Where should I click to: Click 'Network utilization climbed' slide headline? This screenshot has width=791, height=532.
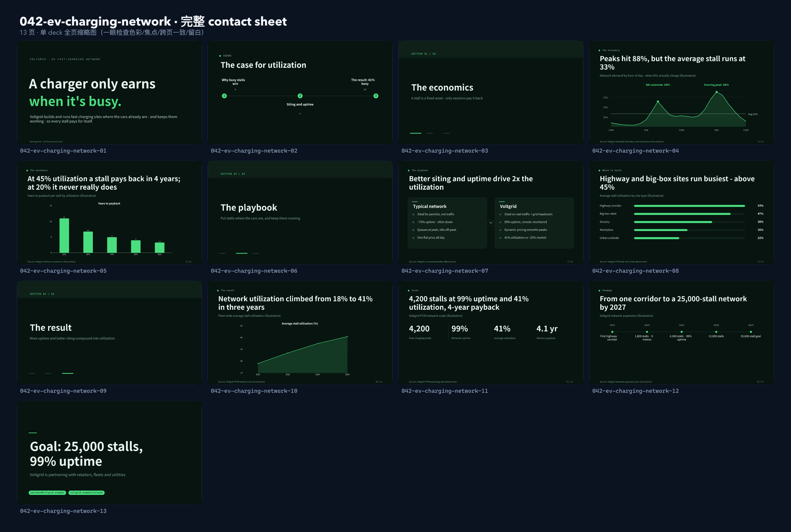pos(295,303)
